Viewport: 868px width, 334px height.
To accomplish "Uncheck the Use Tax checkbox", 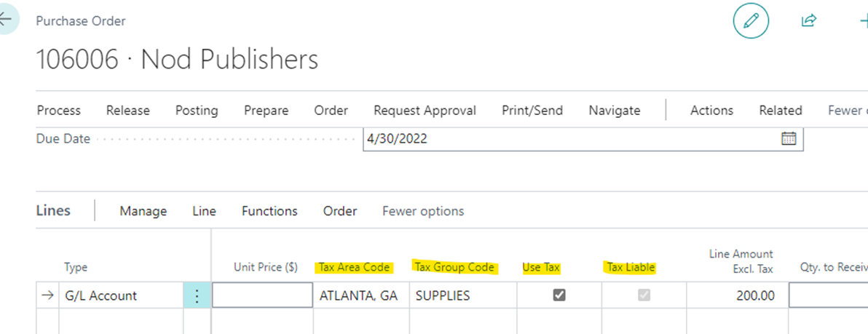I will click(x=559, y=295).
